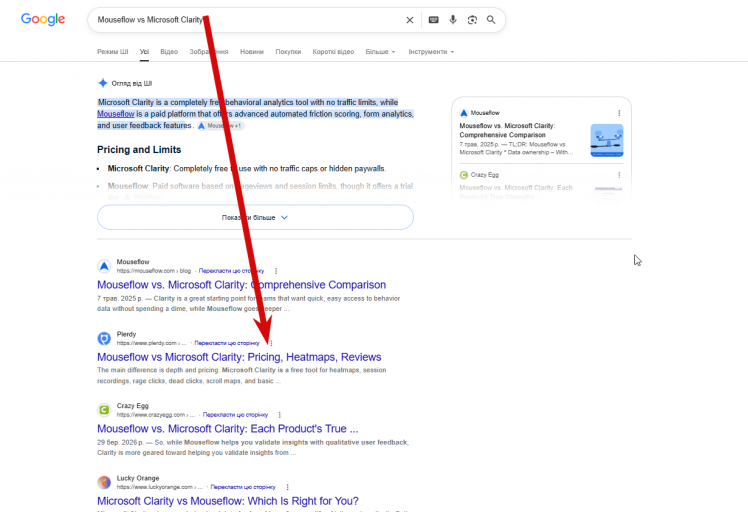This screenshot has height=512, width=748.
Task: Click Crazy Egg favicon in third result
Action: click(104, 410)
